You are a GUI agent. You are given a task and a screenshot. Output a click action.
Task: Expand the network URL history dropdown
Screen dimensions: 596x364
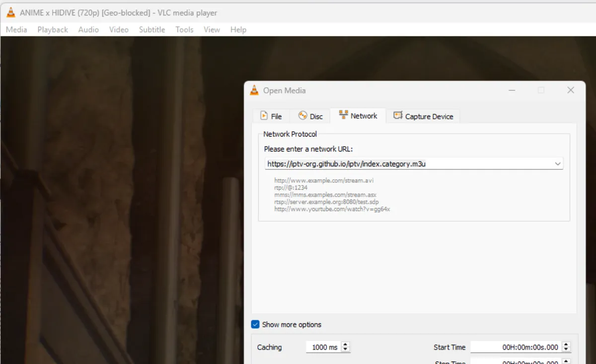click(x=558, y=163)
